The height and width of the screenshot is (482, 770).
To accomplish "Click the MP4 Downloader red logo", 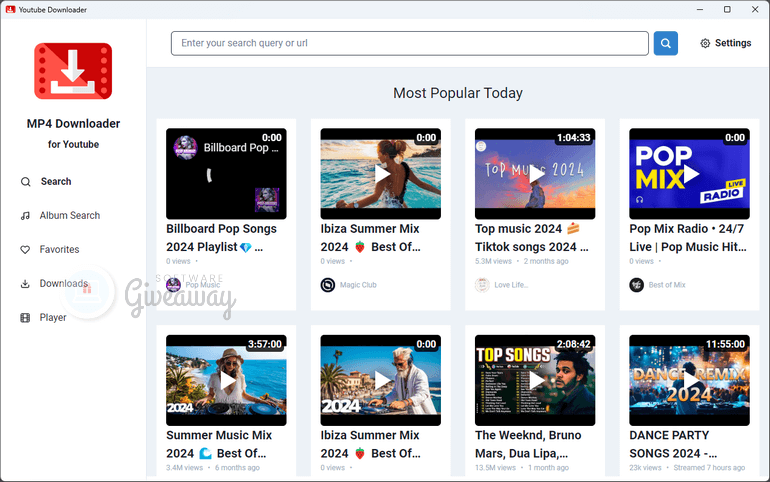I will (73, 71).
